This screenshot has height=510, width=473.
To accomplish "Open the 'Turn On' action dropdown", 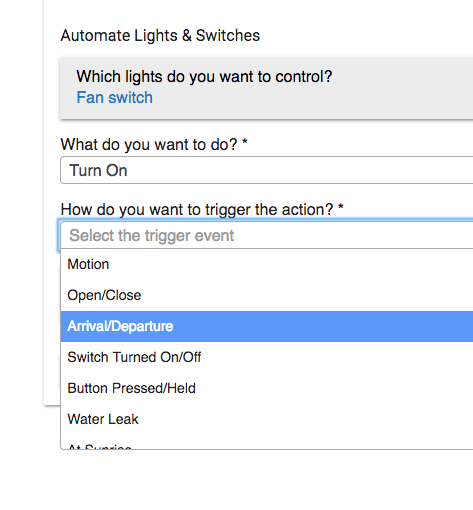I will click(266, 170).
